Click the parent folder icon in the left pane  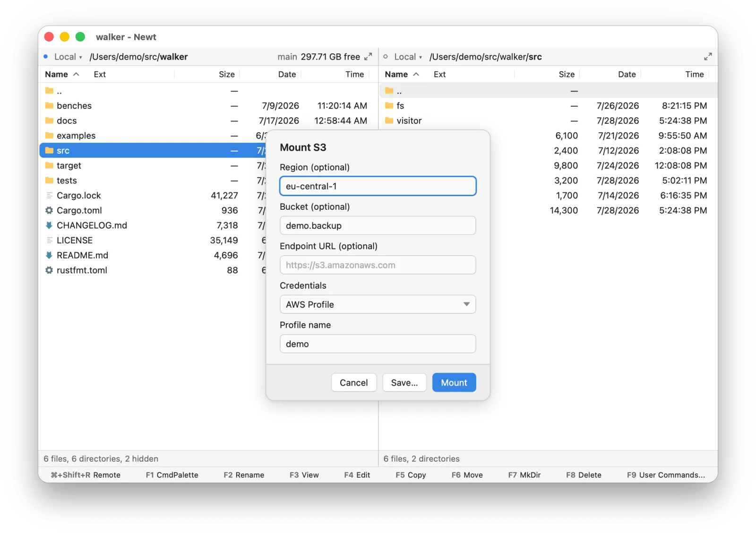tap(49, 91)
